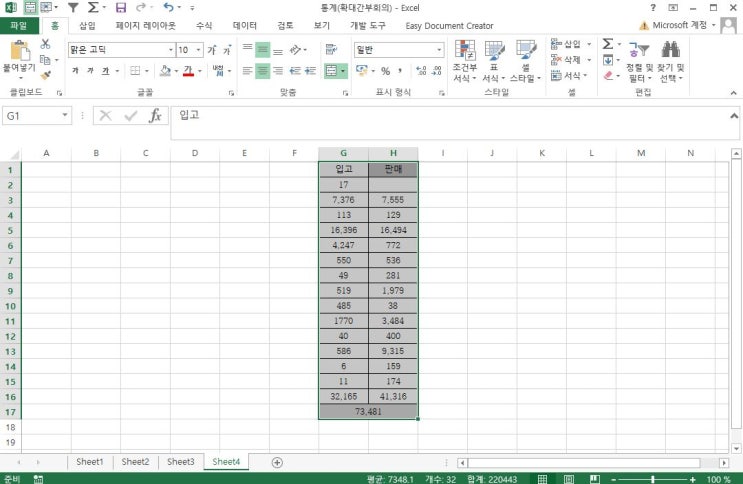Expand the Name Box dropdown arrow

click(x=65, y=115)
